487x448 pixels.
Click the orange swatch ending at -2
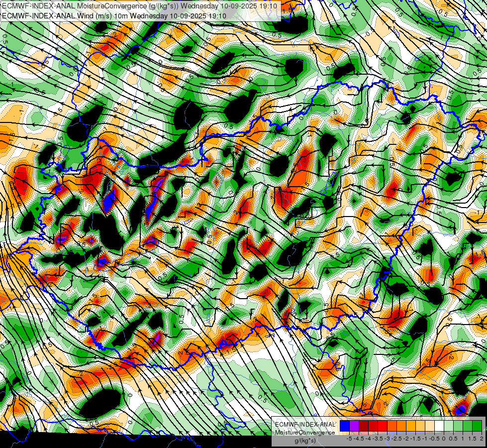click(x=401, y=426)
